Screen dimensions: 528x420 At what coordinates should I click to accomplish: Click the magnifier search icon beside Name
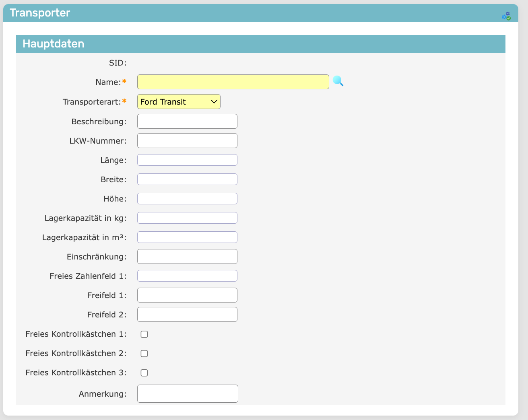click(x=338, y=81)
